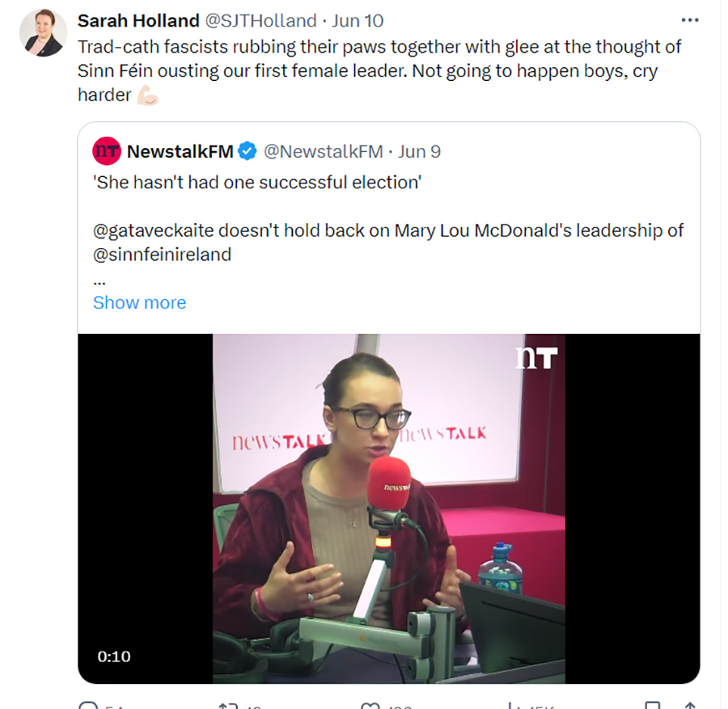Open the NewstalkFM round logo avatar

point(107,151)
